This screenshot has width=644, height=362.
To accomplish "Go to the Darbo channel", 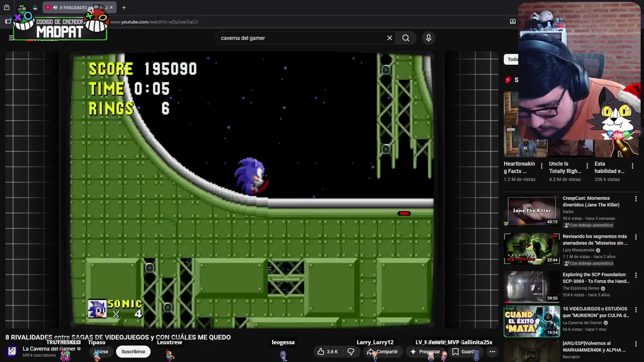I will 569,212.
